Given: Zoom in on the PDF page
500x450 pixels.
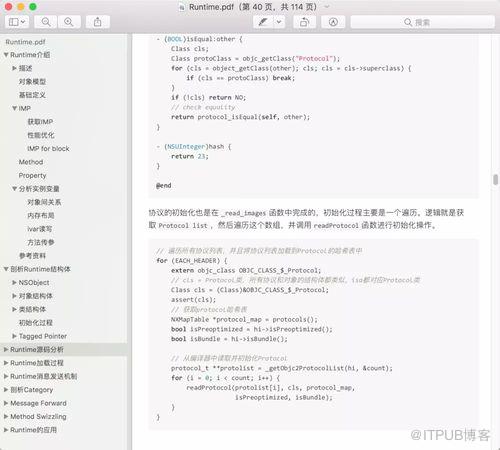Looking at the screenshot, I should 69,22.
